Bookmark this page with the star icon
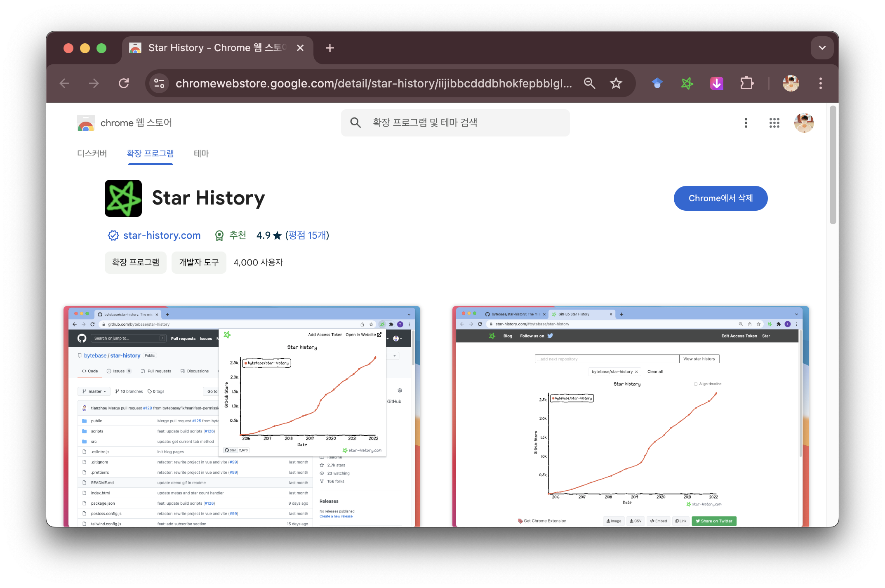The height and width of the screenshot is (588, 885). pyautogui.click(x=616, y=84)
